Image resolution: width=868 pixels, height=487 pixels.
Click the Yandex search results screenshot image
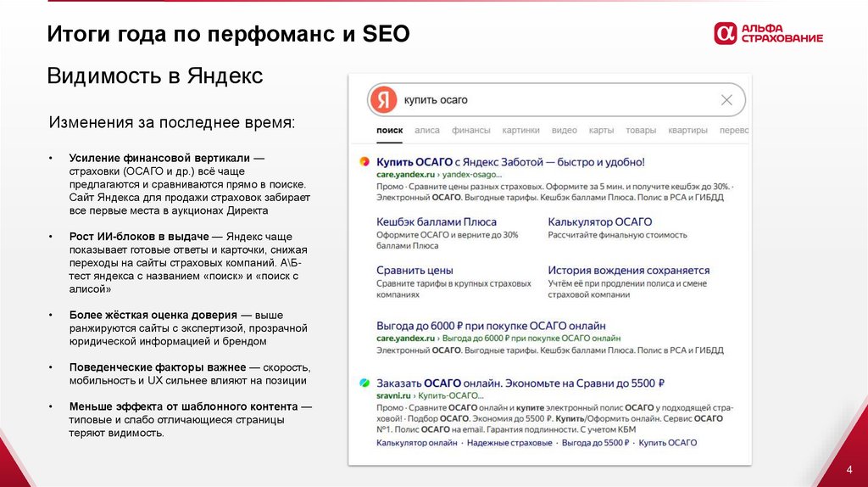pos(549,269)
